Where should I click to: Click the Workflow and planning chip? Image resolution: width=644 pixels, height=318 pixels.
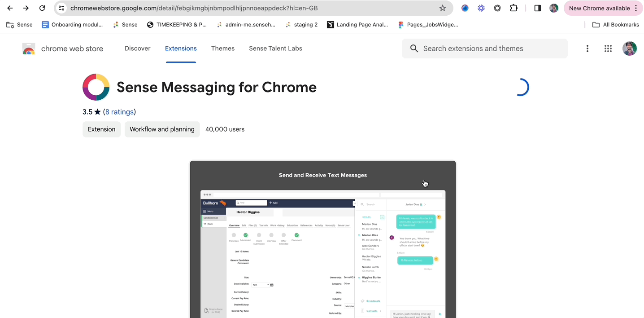point(162,129)
